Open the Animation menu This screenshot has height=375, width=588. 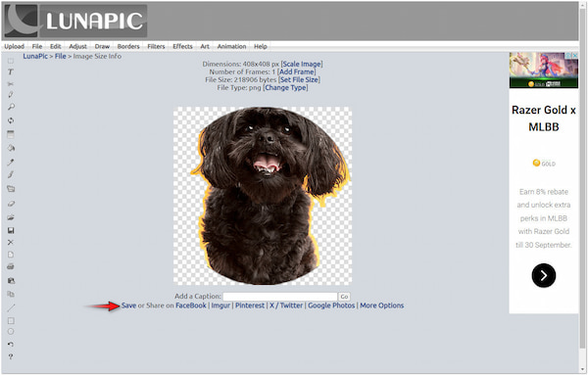(x=231, y=46)
